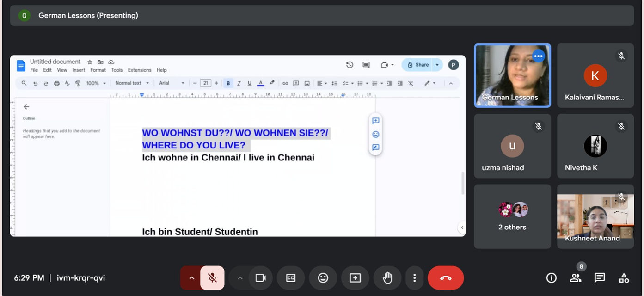Open the Extensions menu
This screenshot has height=296, width=644.
click(140, 70)
